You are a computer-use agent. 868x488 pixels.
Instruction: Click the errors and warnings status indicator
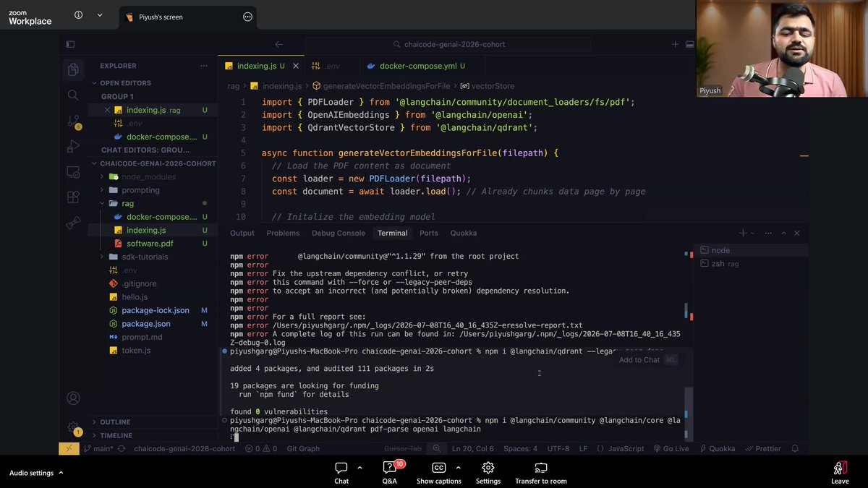261,448
